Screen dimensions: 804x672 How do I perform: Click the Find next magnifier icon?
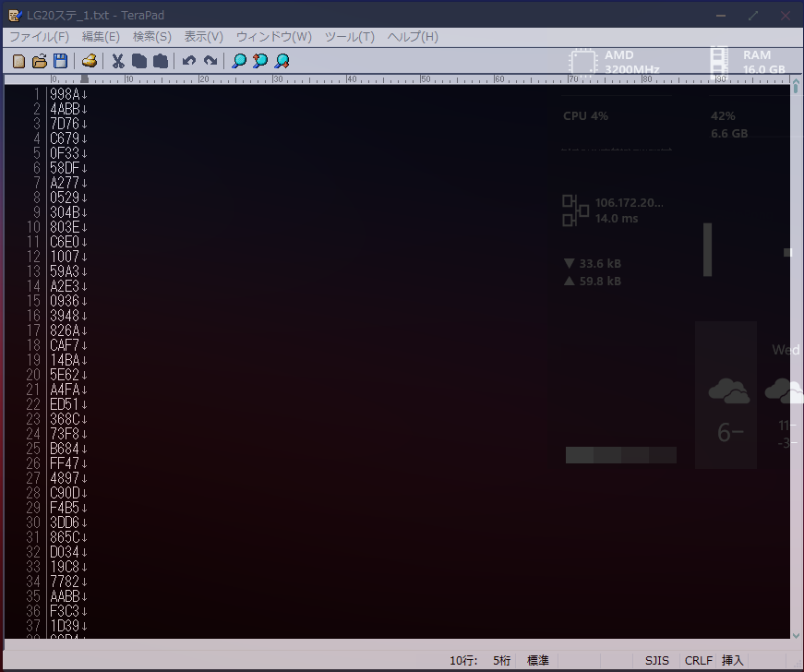pyautogui.click(x=282, y=61)
